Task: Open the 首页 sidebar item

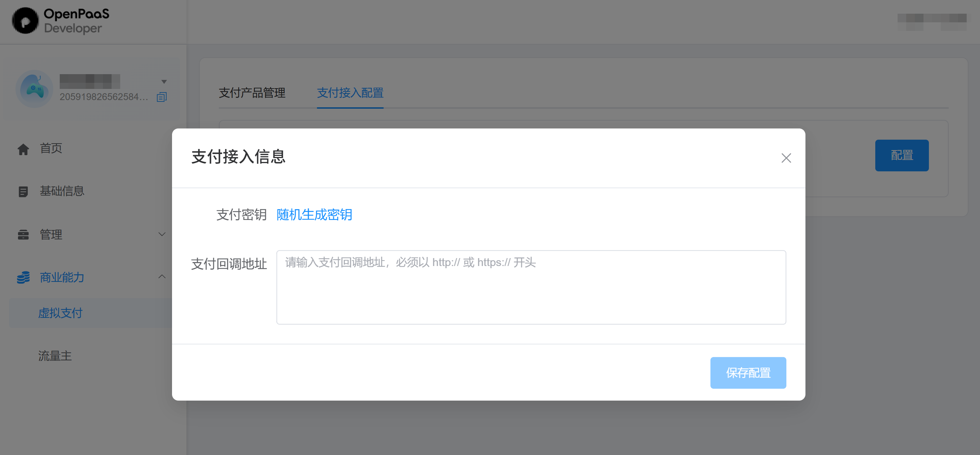Action: [51, 148]
